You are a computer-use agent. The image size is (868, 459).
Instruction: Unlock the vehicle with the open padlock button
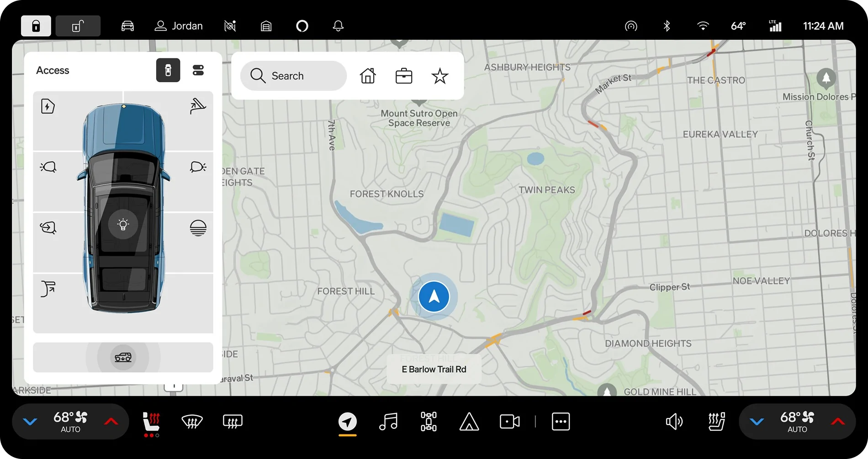(x=78, y=26)
